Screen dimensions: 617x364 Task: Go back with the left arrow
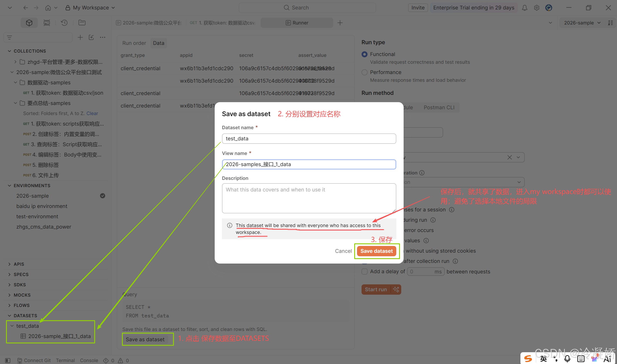26,8
